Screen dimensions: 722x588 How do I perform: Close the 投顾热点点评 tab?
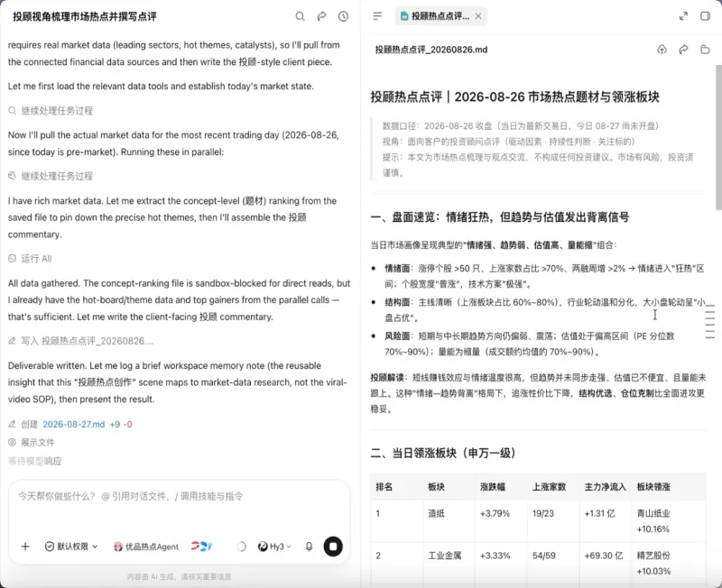click(478, 16)
